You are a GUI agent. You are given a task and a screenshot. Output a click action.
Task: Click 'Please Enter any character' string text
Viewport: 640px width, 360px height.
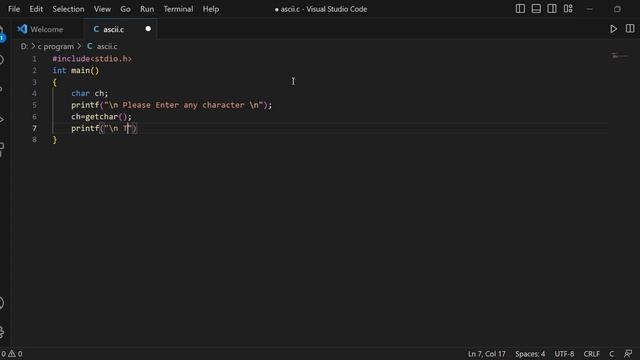tap(183, 105)
